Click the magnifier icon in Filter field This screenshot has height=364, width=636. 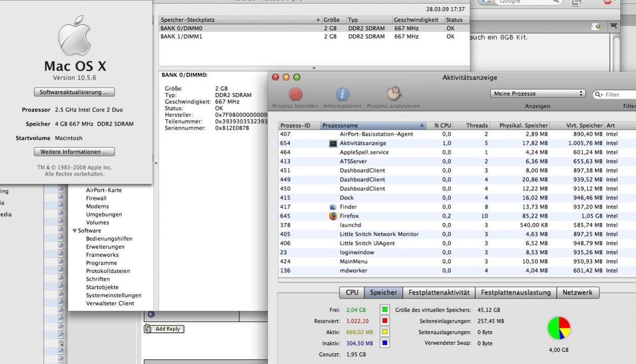point(599,94)
